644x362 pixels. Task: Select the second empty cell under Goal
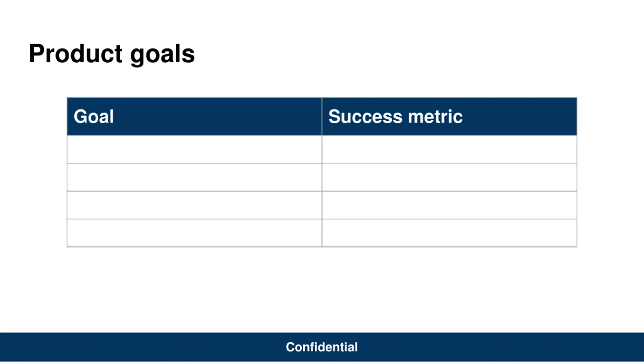194,177
